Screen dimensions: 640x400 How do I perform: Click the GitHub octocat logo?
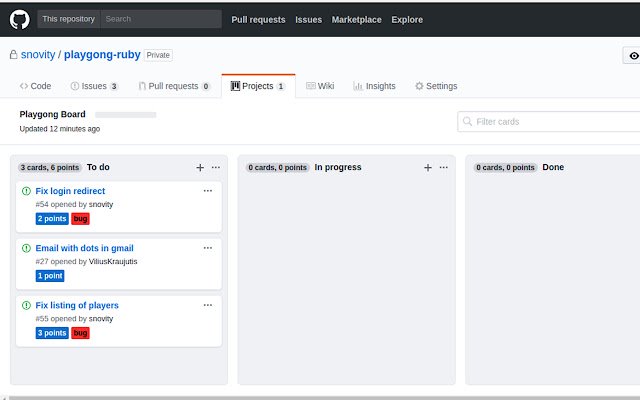click(20, 19)
